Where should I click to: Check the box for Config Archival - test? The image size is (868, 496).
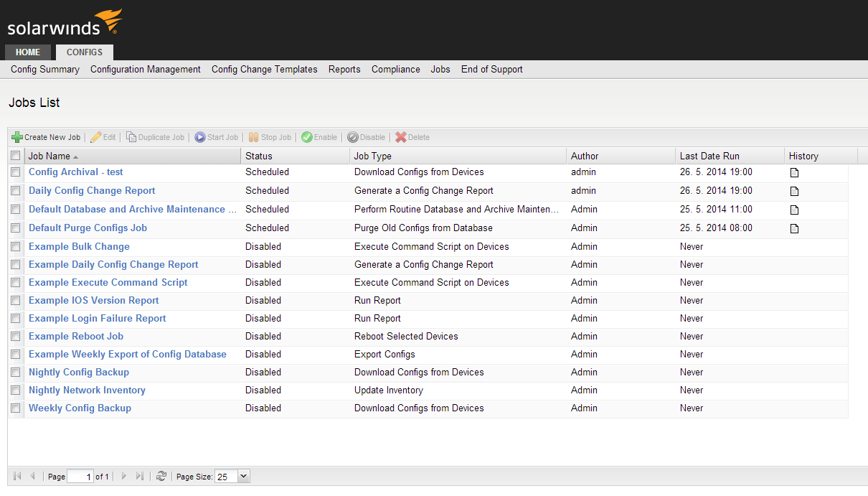15,172
